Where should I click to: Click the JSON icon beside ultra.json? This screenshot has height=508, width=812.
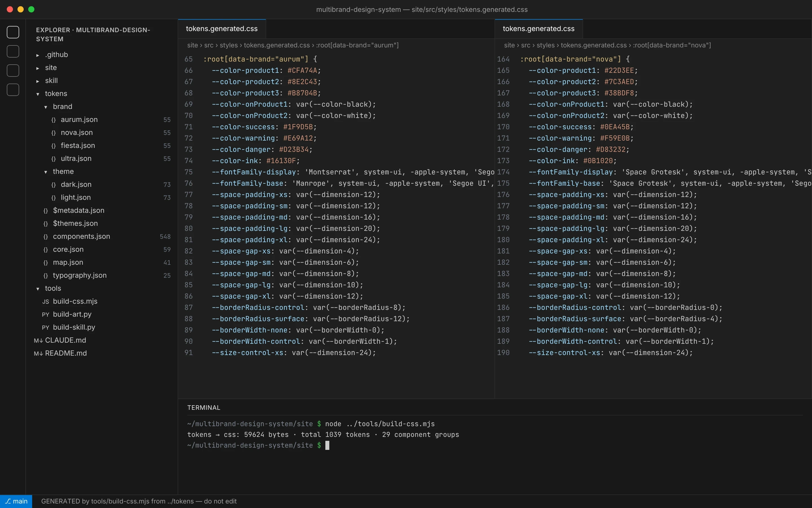pyautogui.click(x=53, y=159)
